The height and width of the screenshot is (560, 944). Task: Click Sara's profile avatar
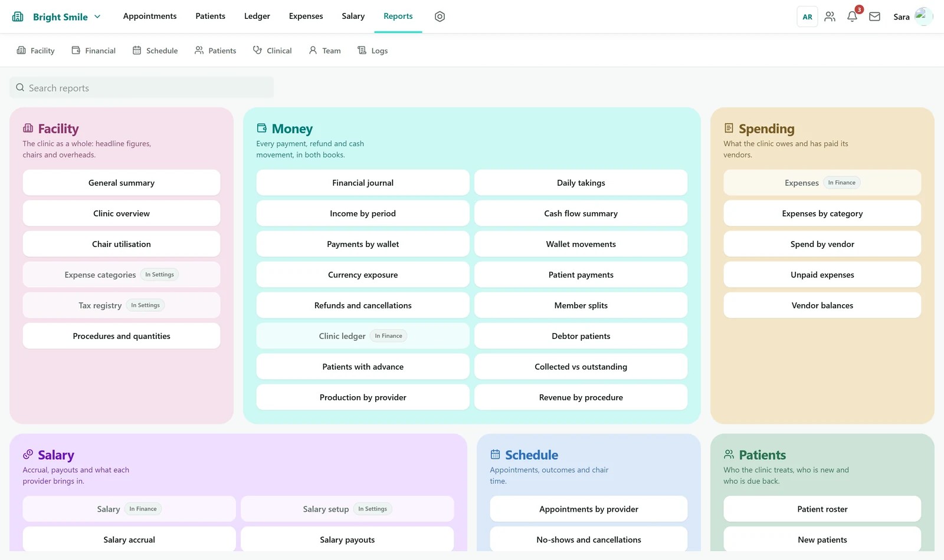click(923, 16)
